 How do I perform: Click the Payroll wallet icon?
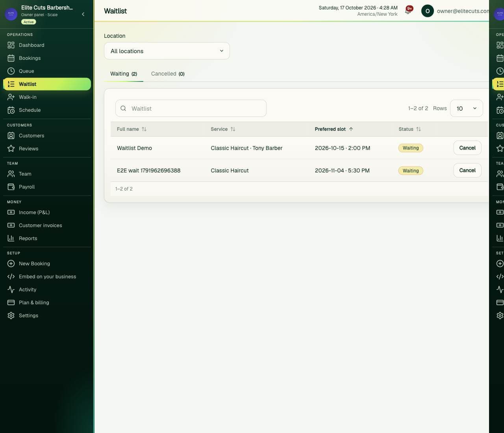(11, 187)
